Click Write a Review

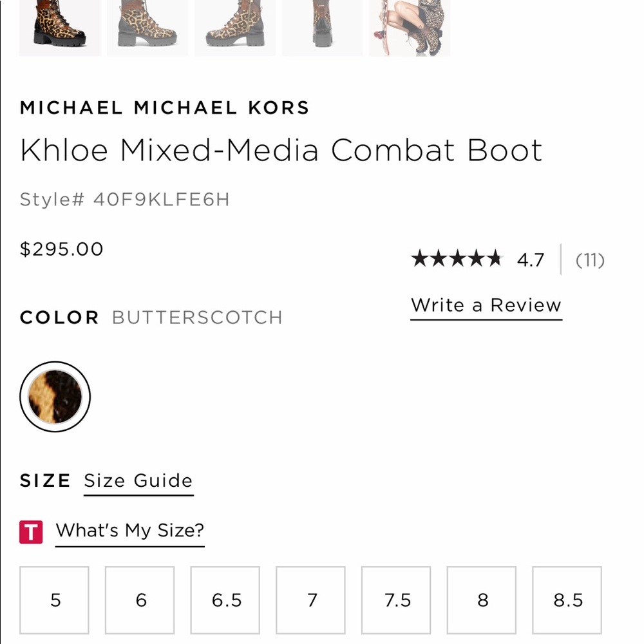click(x=486, y=305)
